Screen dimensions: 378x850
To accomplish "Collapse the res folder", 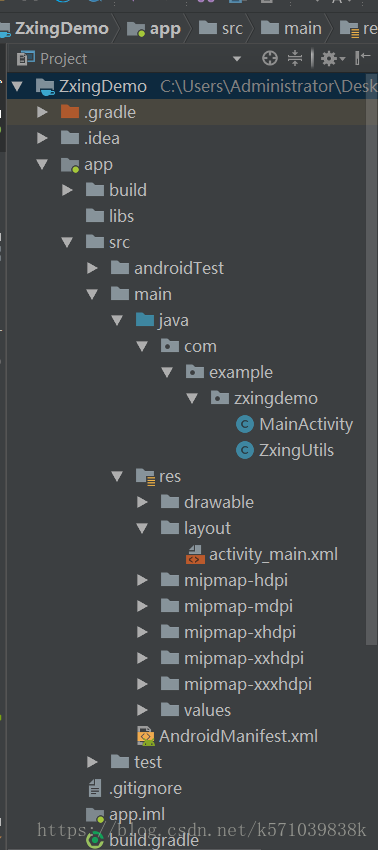I will (117, 476).
